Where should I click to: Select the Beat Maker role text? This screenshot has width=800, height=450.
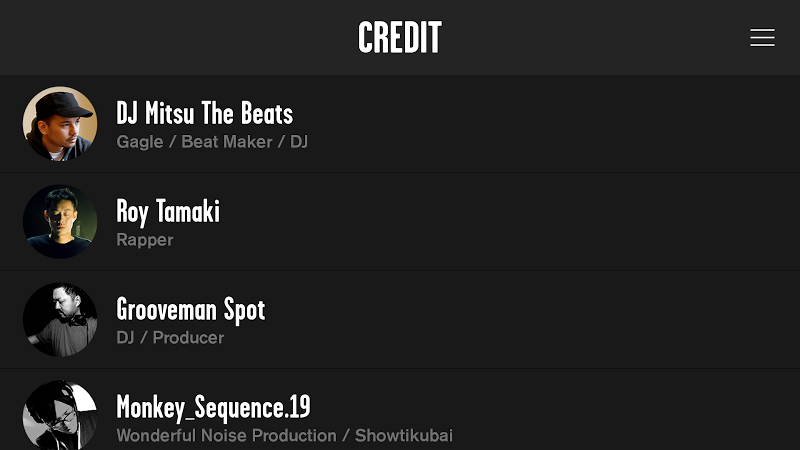click(227, 142)
